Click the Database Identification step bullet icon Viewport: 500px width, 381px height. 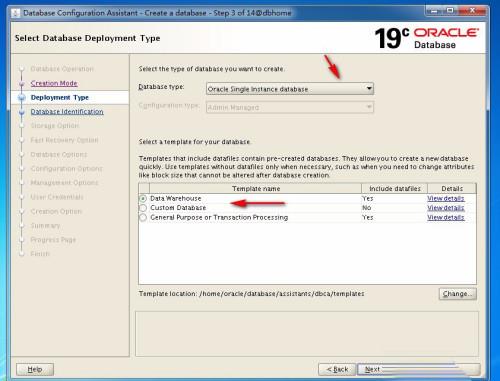(22, 112)
